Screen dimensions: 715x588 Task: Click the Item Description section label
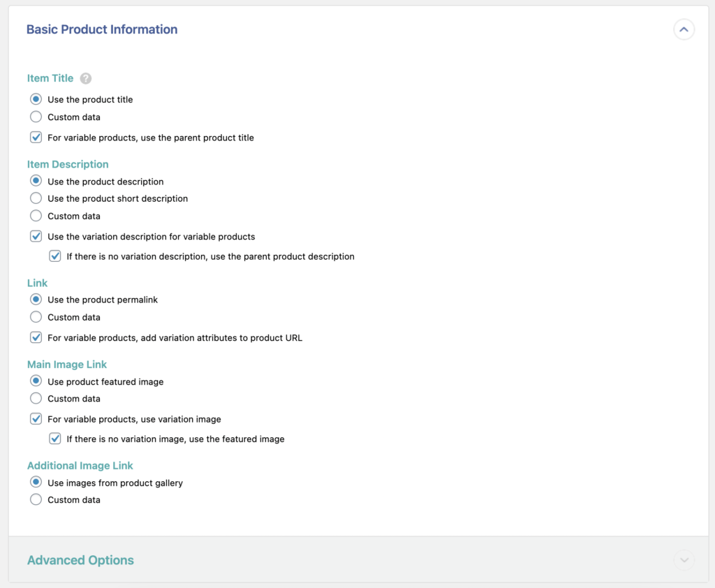click(68, 164)
